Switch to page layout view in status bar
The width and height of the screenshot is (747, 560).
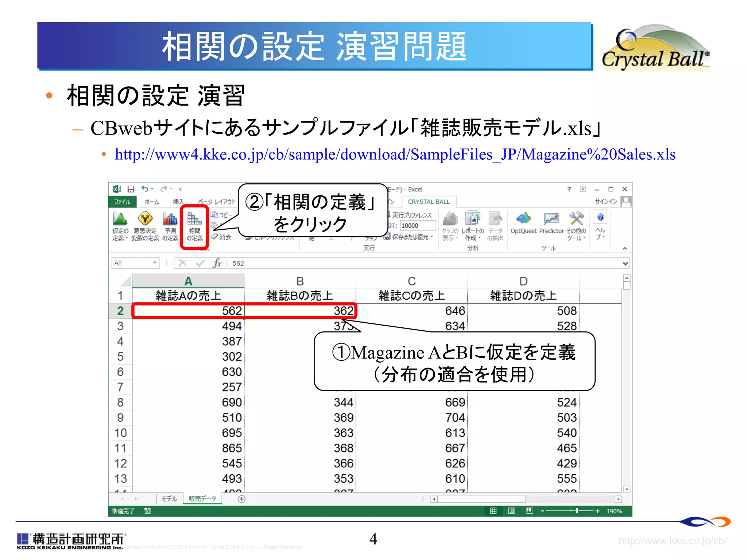point(511,511)
